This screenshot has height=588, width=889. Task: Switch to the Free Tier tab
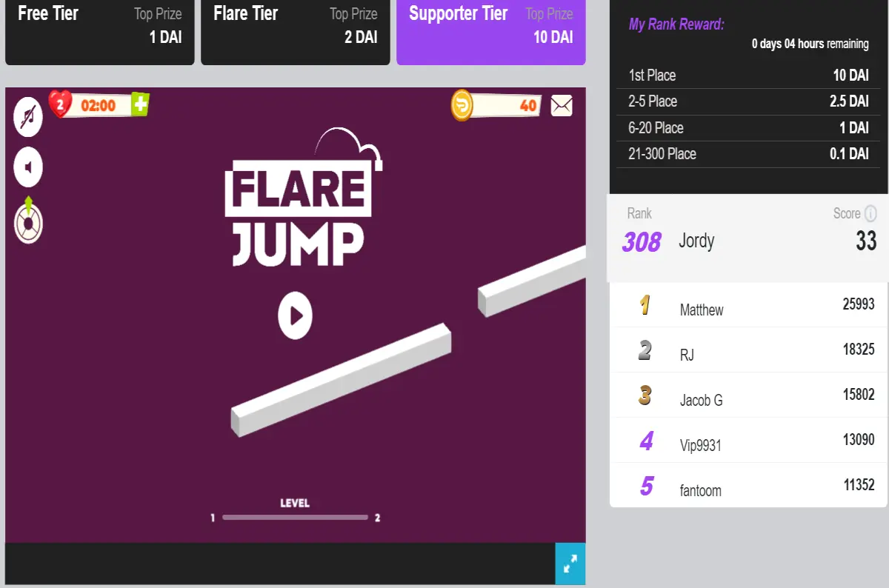[x=100, y=33]
